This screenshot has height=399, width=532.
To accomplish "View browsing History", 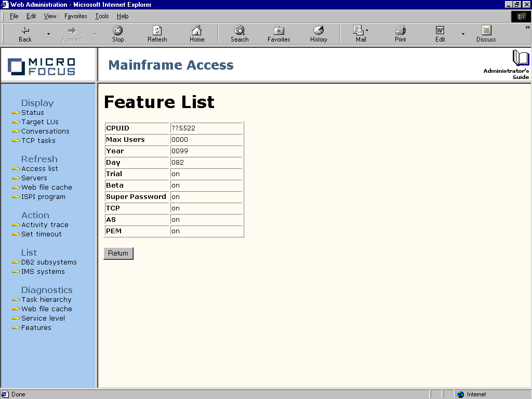I will [318, 33].
